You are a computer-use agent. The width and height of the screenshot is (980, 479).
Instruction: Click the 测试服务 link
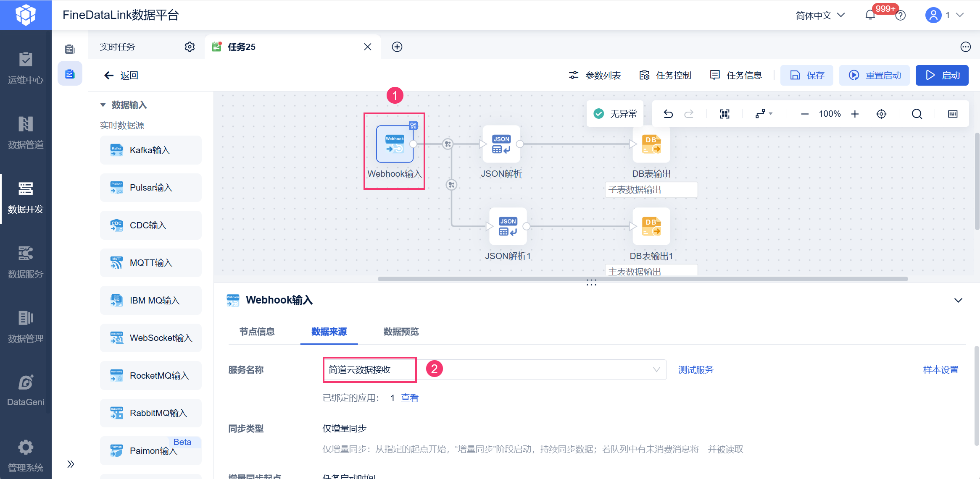696,370
